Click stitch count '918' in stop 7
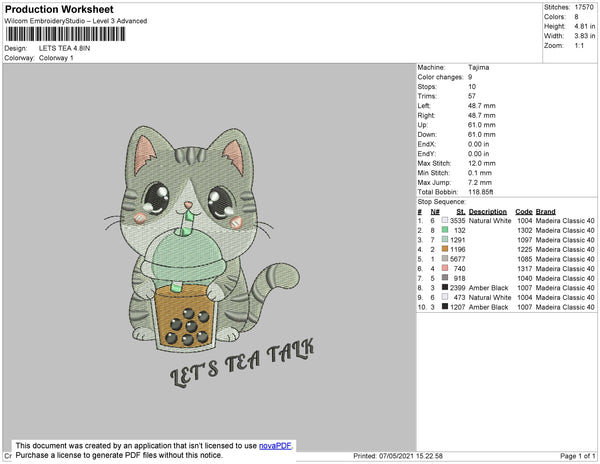Image resolution: width=600 pixels, height=464 pixels. (460, 278)
